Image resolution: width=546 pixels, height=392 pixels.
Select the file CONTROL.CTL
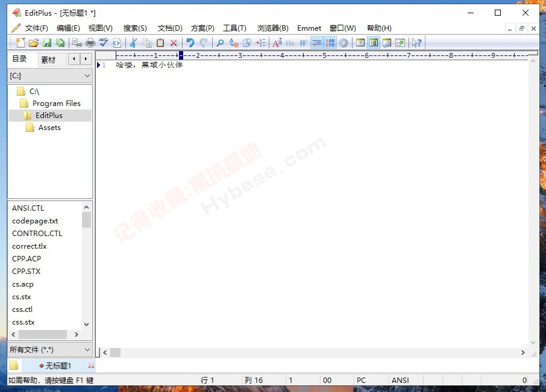point(37,234)
